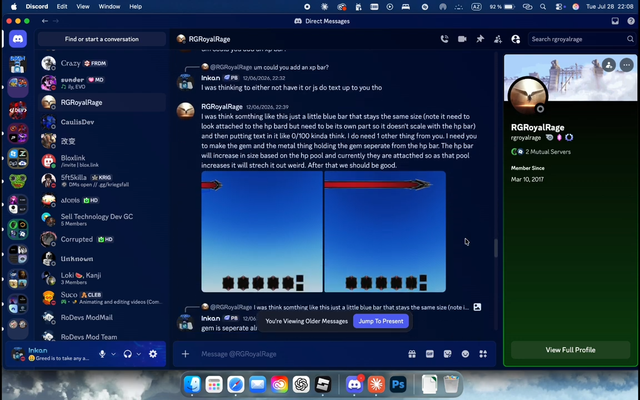
Task: Open User Settings gear icon
Action: 153,354
